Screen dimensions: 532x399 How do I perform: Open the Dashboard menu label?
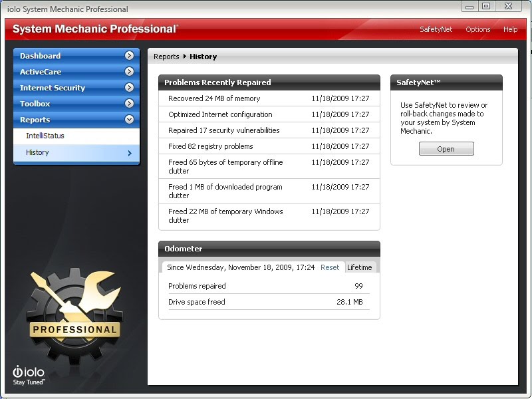(x=40, y=56)
